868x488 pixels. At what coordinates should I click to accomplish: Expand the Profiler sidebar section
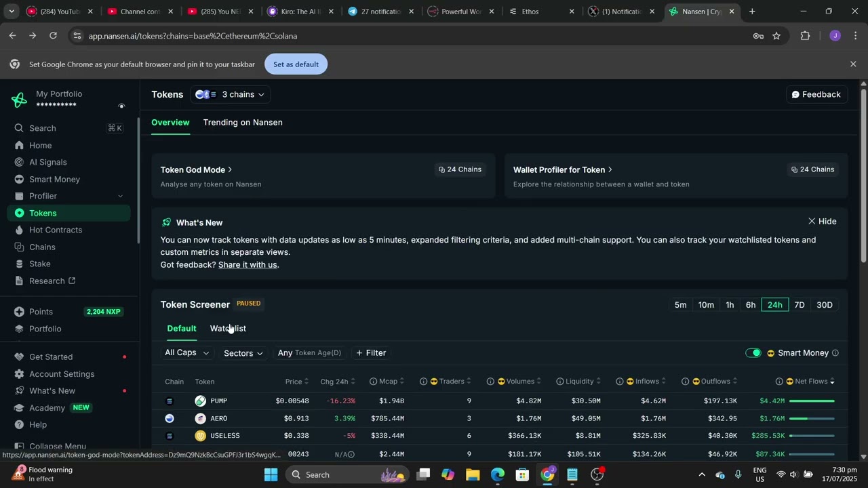[121, 196]
